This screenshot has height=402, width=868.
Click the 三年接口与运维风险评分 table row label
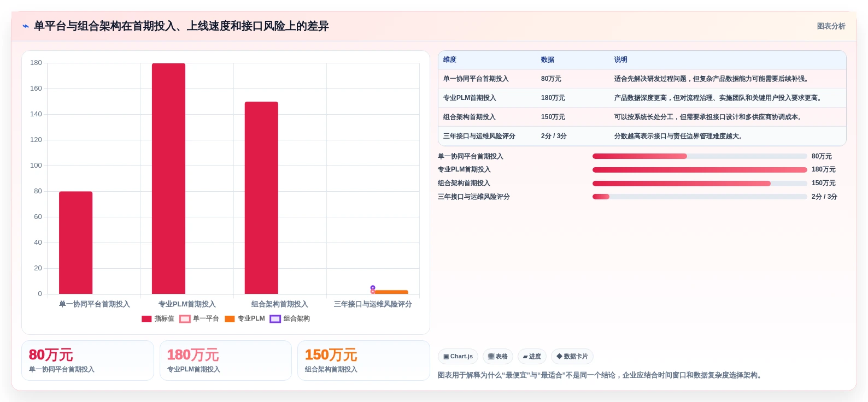(479, 137)
